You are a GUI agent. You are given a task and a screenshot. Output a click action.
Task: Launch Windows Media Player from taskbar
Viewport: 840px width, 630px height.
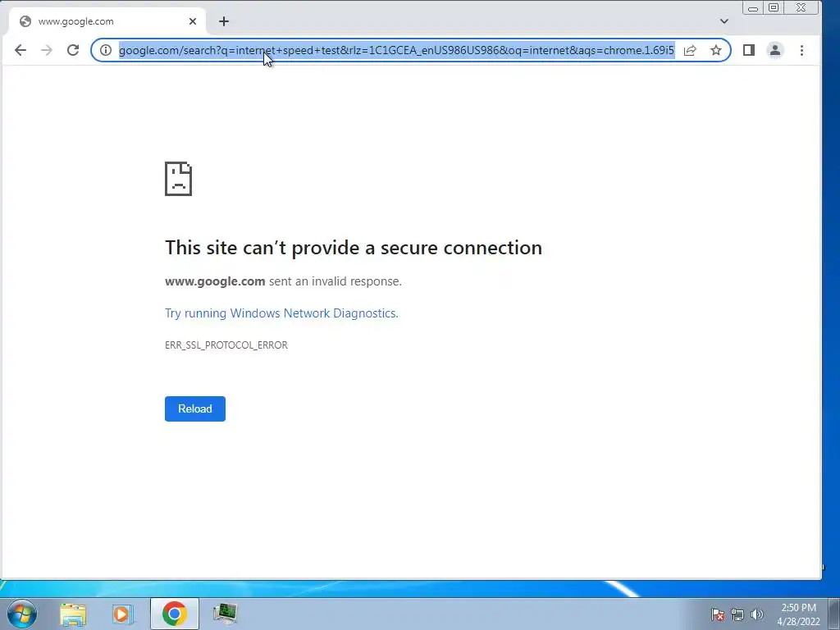click(122, 614)
